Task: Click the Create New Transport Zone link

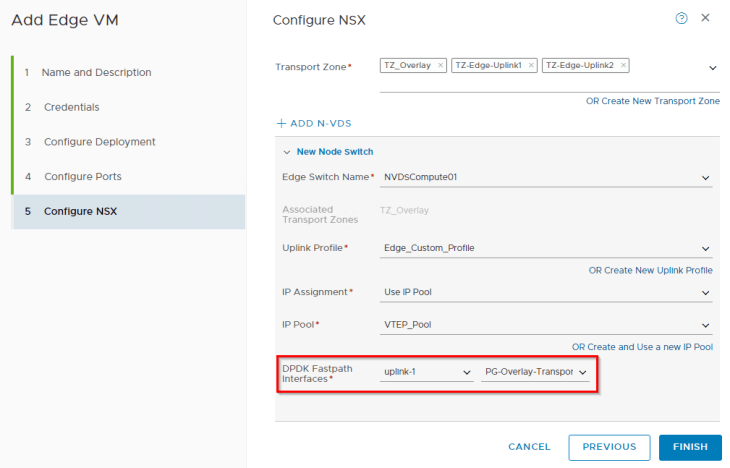Action: click(652, 101)
